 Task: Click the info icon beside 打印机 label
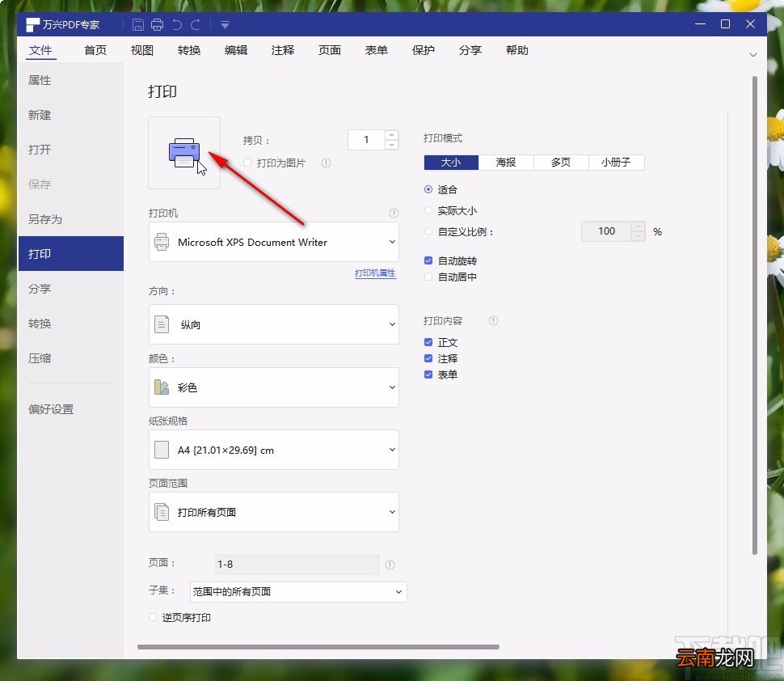(x=394, y=214)
